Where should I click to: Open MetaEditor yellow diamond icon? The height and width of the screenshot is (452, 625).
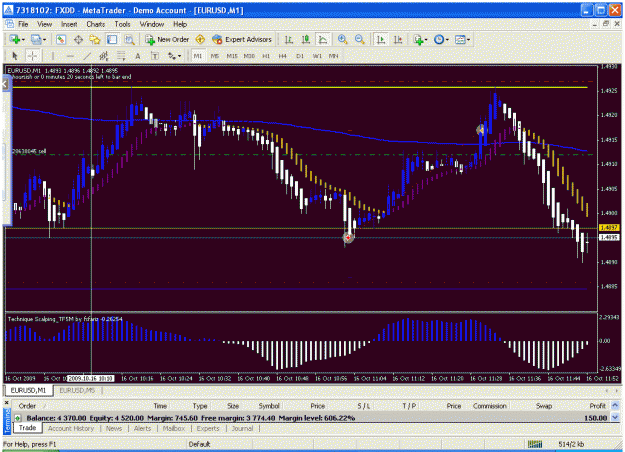(200, 39)
